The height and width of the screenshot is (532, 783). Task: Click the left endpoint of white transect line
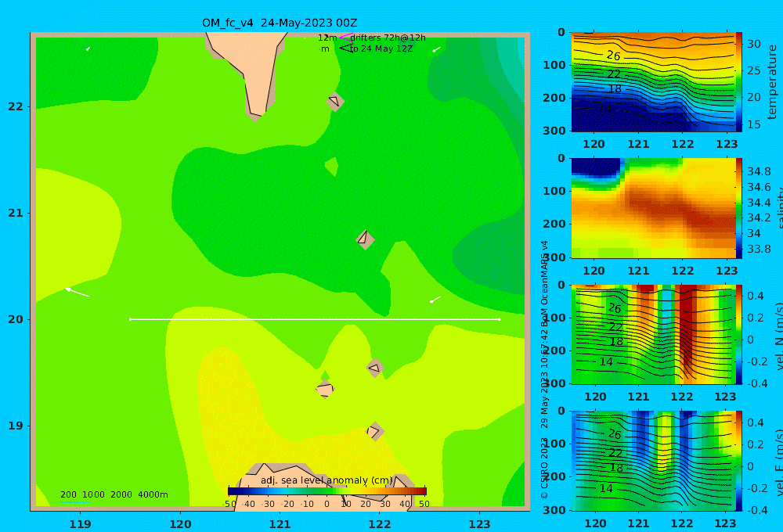(x=130, y=319)
